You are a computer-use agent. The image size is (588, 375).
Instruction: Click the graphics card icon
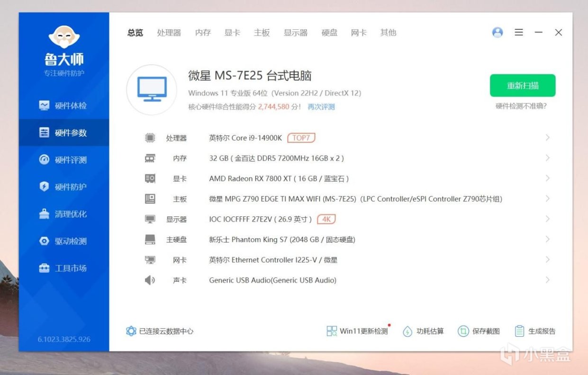(150, 179)
